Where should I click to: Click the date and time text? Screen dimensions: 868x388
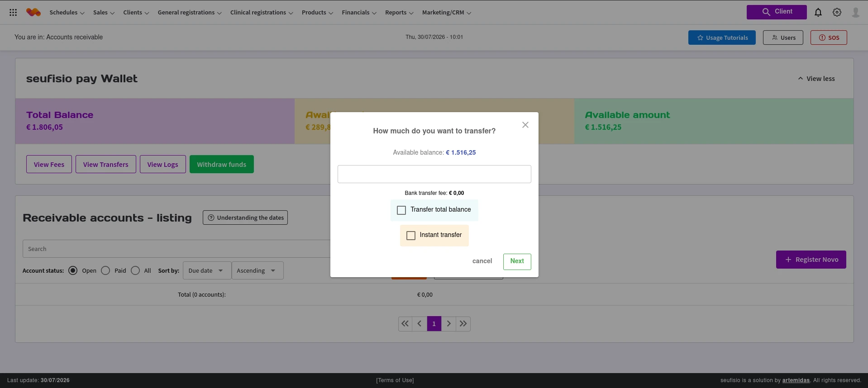(x=434, y=37)
